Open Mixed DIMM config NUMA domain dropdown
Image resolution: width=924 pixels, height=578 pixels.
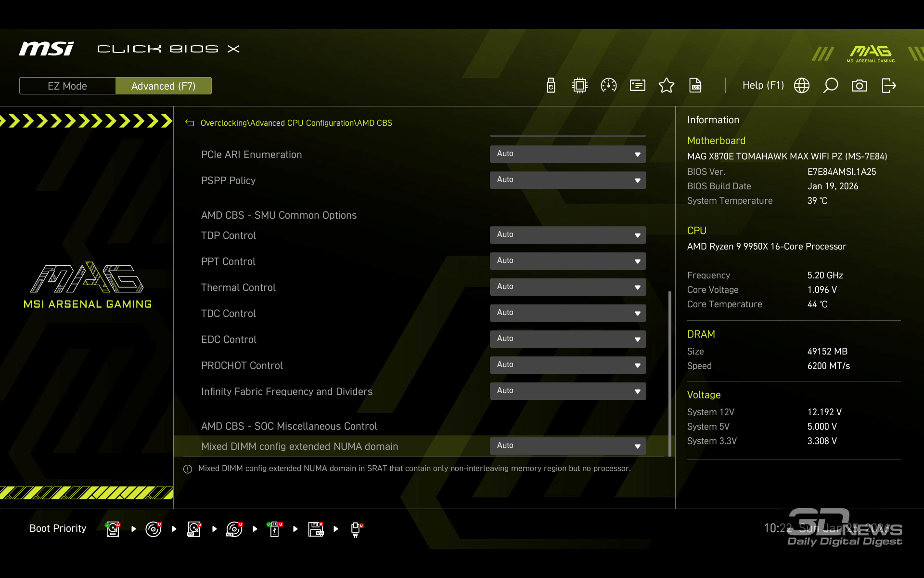pyautogui.click(x=567, y=446)
